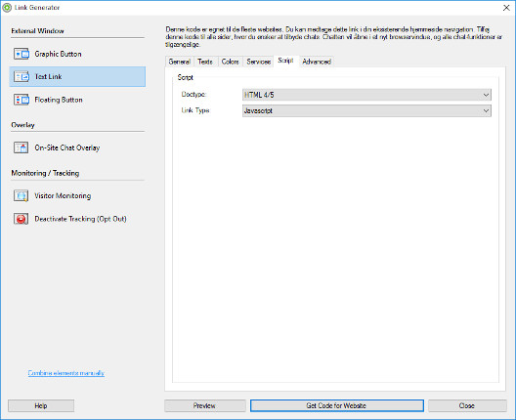The width and height of the screenshot is (516, 420).
Task: Select the Graphic Button icon
Action: click(x=21, y=54)
